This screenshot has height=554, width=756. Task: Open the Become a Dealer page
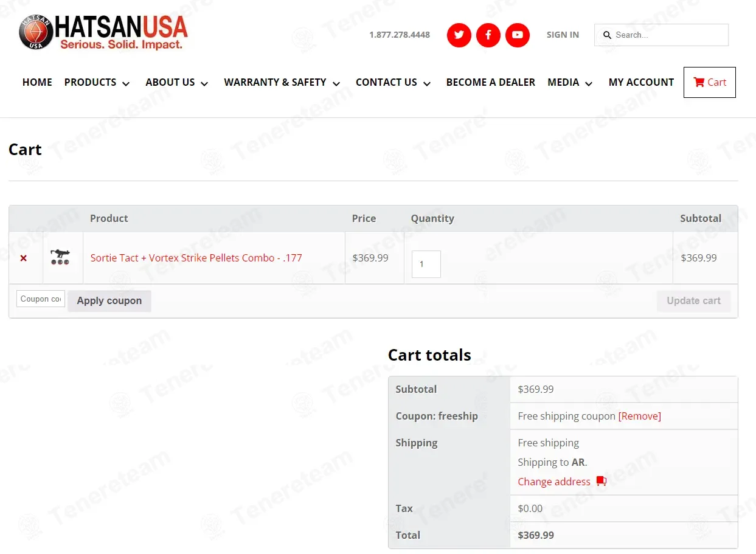pos(491,82)
